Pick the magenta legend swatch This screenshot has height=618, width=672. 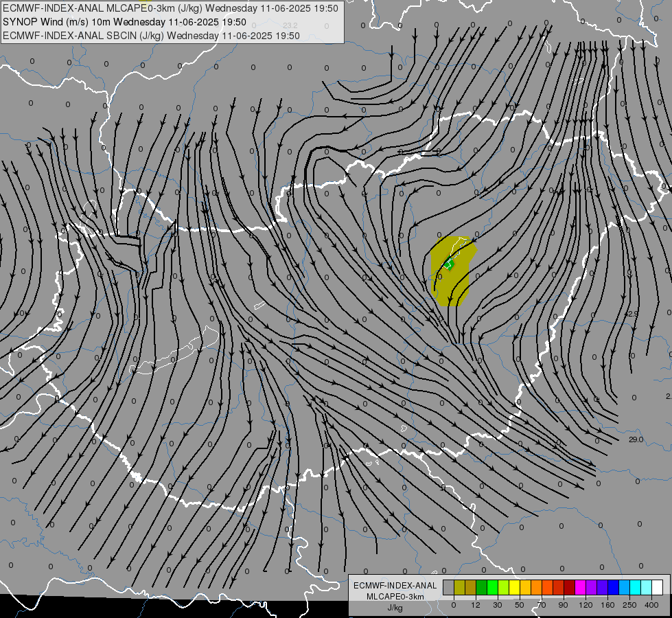coord(580,587)
